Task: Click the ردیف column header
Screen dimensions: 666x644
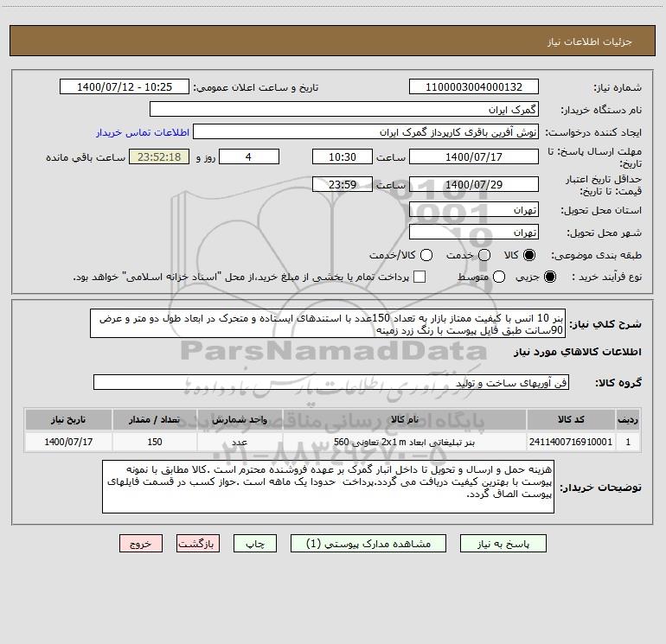Action: tap(628, 420)
